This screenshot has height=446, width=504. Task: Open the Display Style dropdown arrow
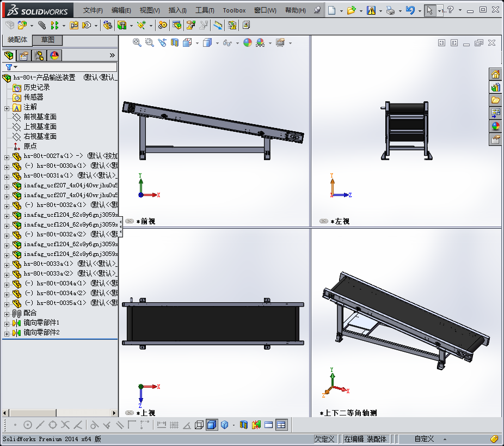217,43
